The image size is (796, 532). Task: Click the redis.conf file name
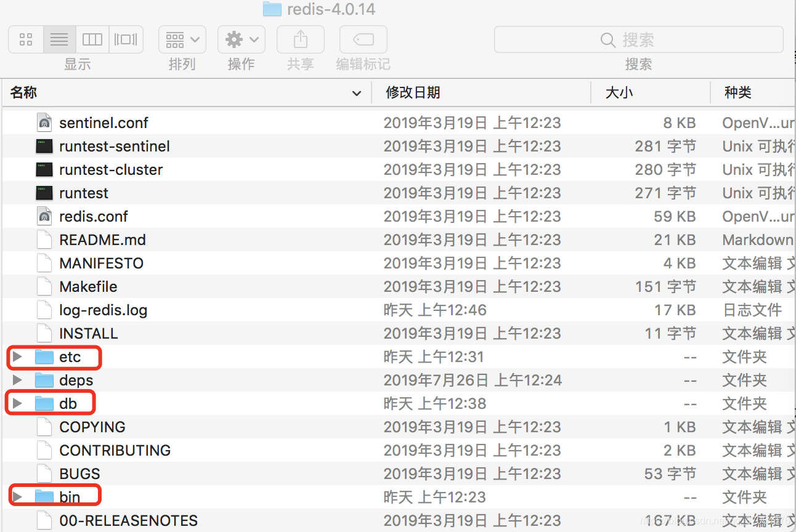tap(94, 216)
